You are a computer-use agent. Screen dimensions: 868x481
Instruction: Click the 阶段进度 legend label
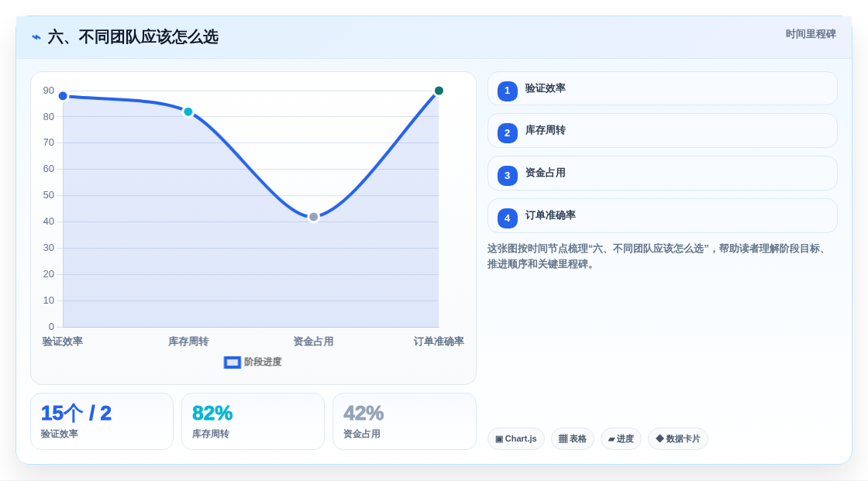(263, 362)
